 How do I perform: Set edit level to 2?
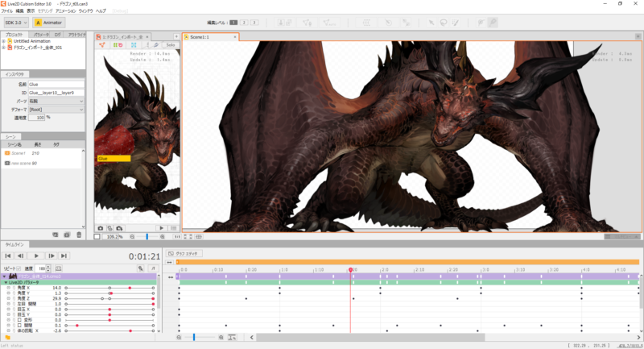pos(244,23)
